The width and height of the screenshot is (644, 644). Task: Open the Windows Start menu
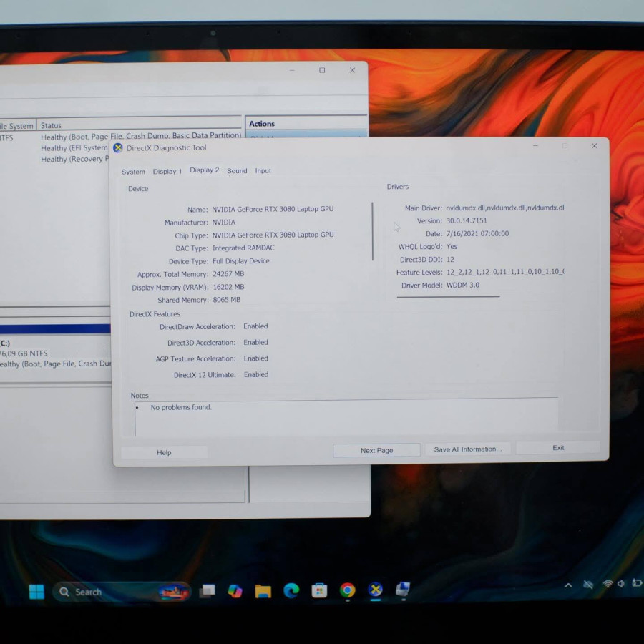click(36, 592)
